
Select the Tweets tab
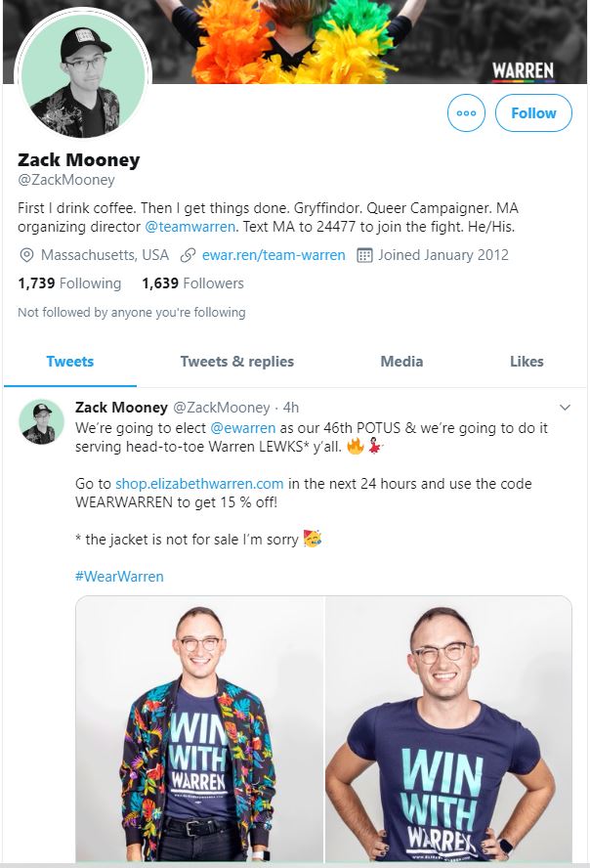70,362
